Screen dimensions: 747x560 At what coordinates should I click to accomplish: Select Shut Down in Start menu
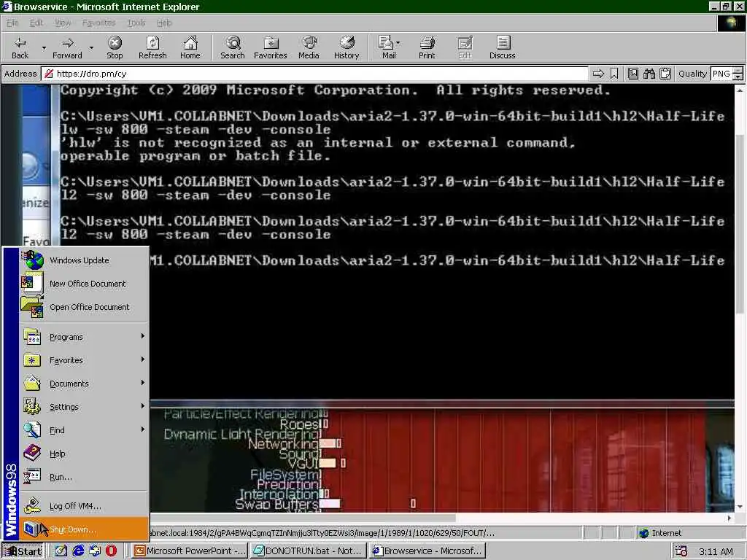pyautogui.click(x=85, y=529)
